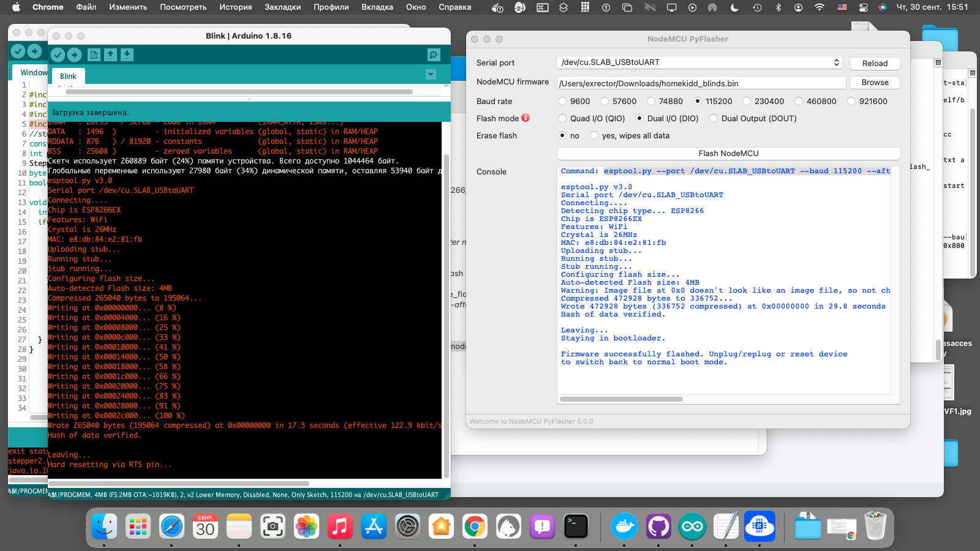Click 'Hash of data verified.' in PyFlasher console

pyautogui.click(x=612, y=314)
